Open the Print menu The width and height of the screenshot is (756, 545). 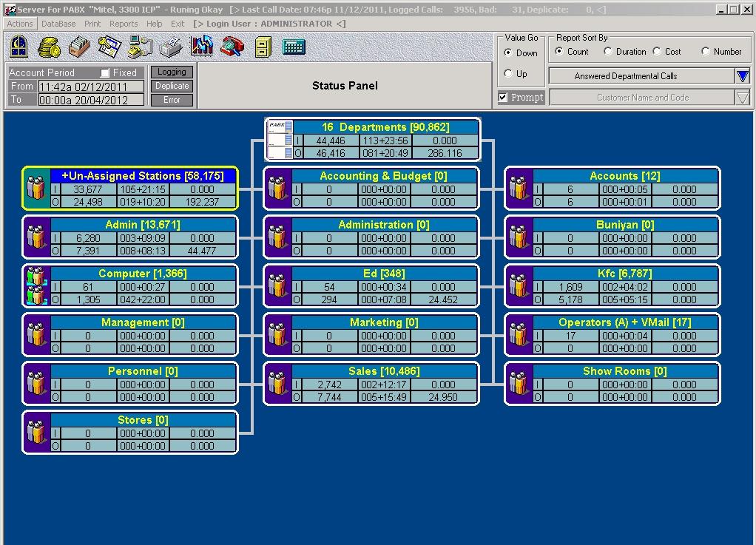92,24
